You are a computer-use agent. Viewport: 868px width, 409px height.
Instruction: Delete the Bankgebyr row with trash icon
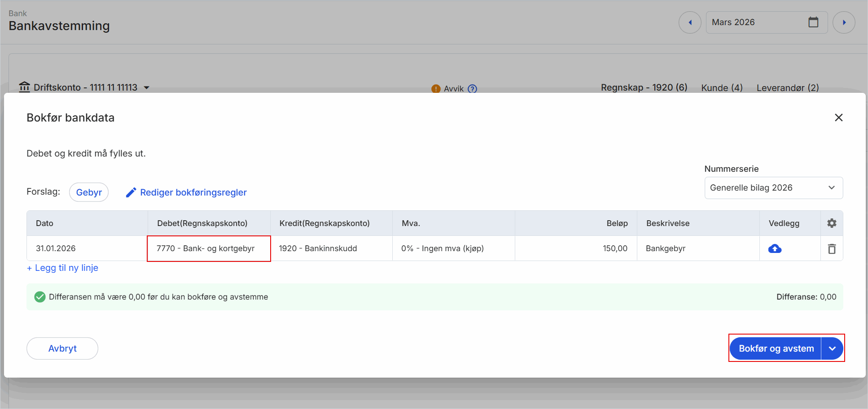(832, 248)
